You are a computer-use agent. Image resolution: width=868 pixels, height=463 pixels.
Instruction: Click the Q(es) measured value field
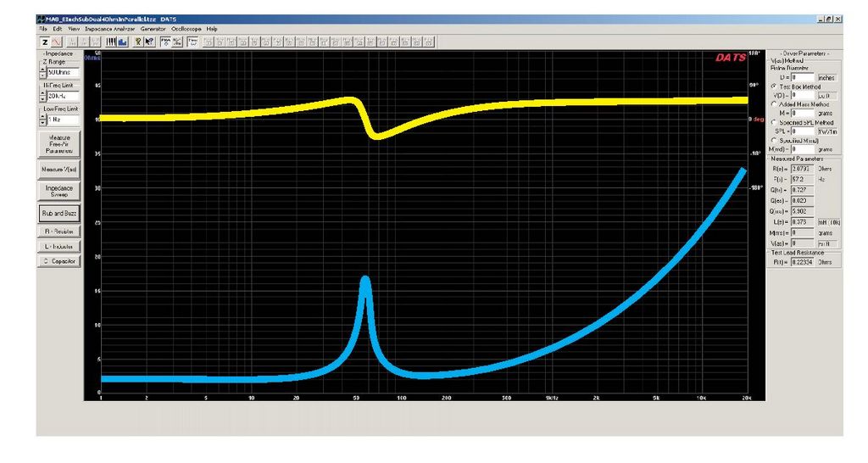point(802,200)
